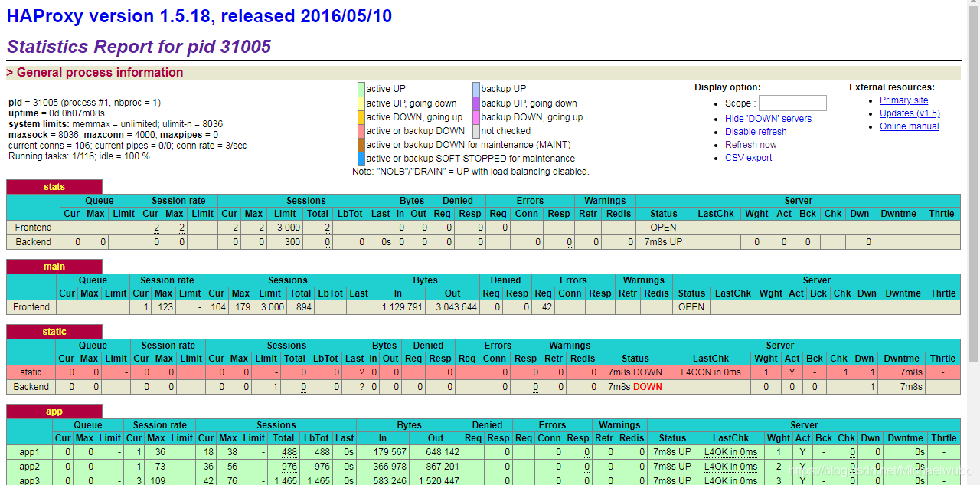Click the yellow 'active UP, going down' swatch
This screenshot has width=980, height=485.
(x=361, y=103)
